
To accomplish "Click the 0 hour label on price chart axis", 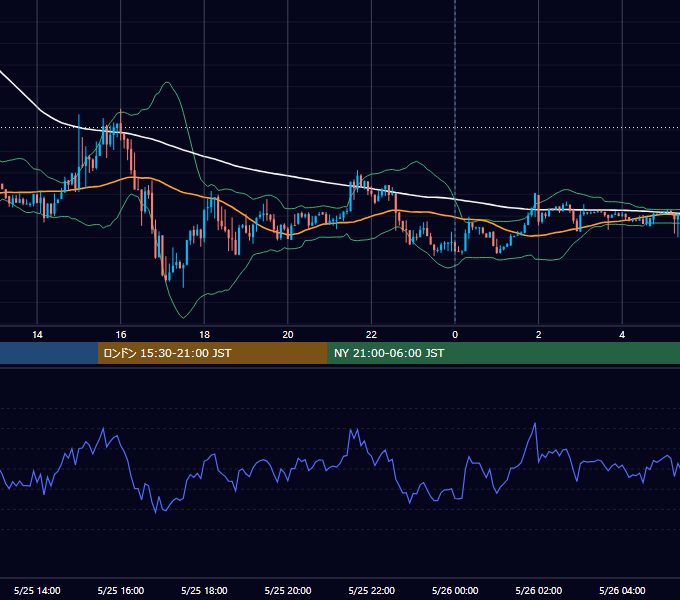I will pyautogui.click(x=455, y=335).
